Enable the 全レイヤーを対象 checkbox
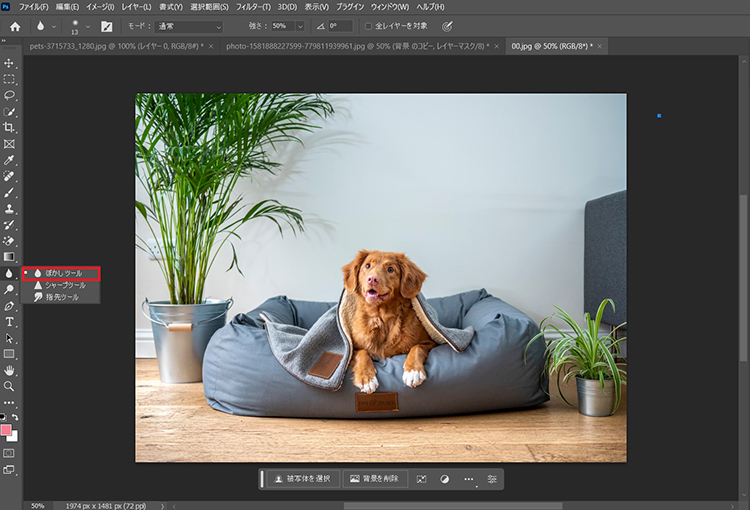 tap(368, 26)
